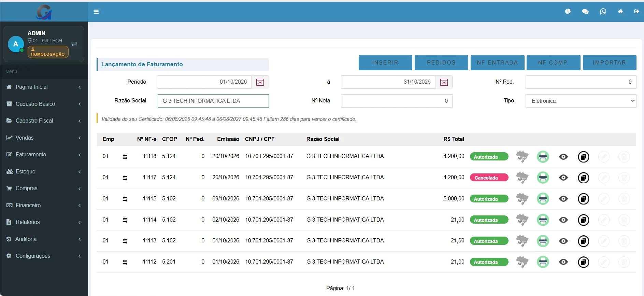View NF-e 11115 with eye icon
This screenshot has height=296, width=644.
[563, 199]
